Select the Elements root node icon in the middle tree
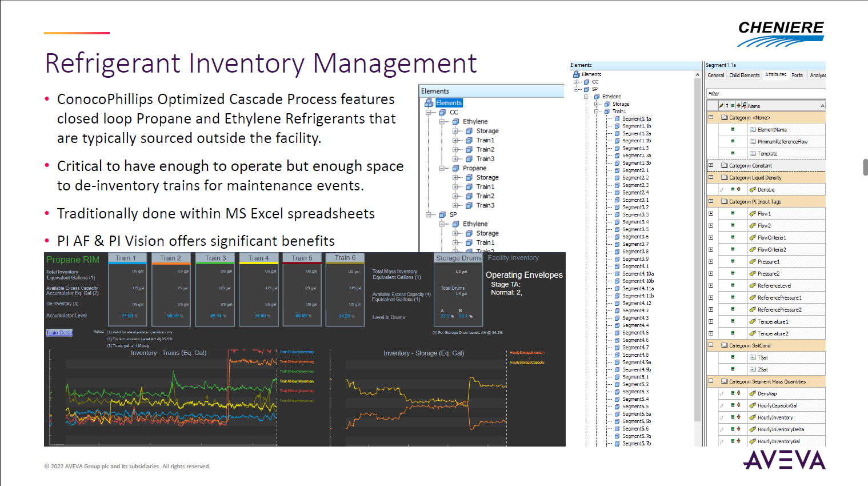Image resolution: width=868 pixels, height=486 pixels. point(429,103)
